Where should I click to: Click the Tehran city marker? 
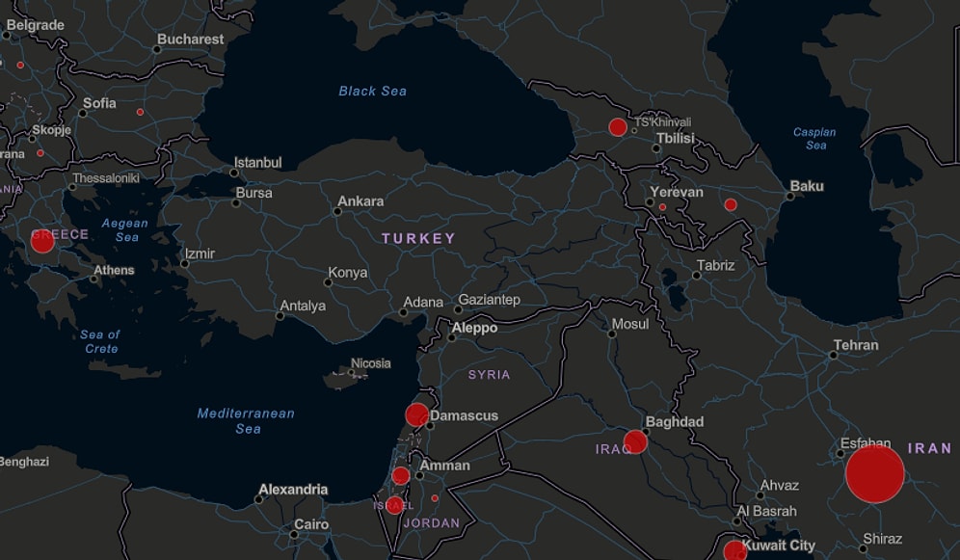pos(834,355)
